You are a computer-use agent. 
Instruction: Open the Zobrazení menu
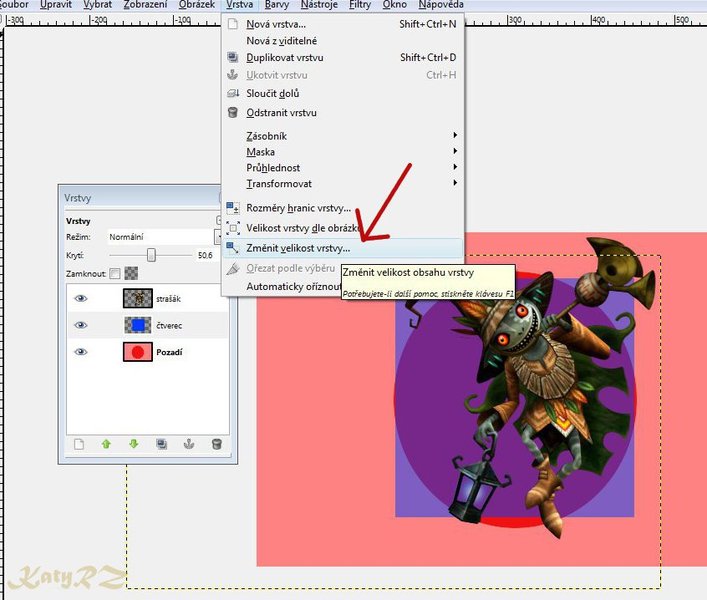pyautogui.click(x=145, y=5)
